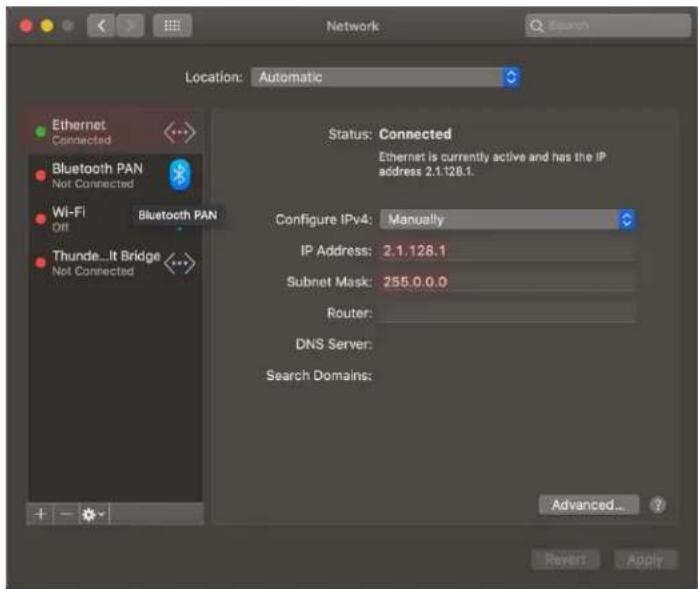
Task: Click the green Ethernet status dot
Action: 41,131
